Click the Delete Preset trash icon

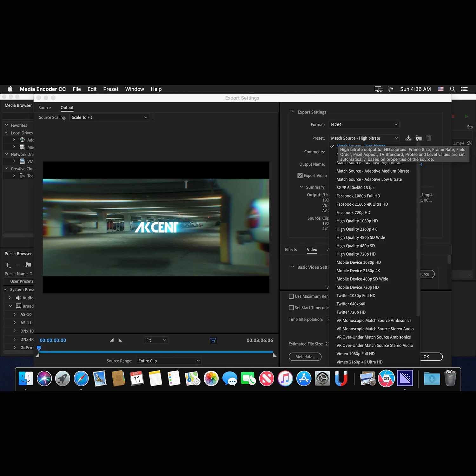pyautogui.click(x=429, y=138)
